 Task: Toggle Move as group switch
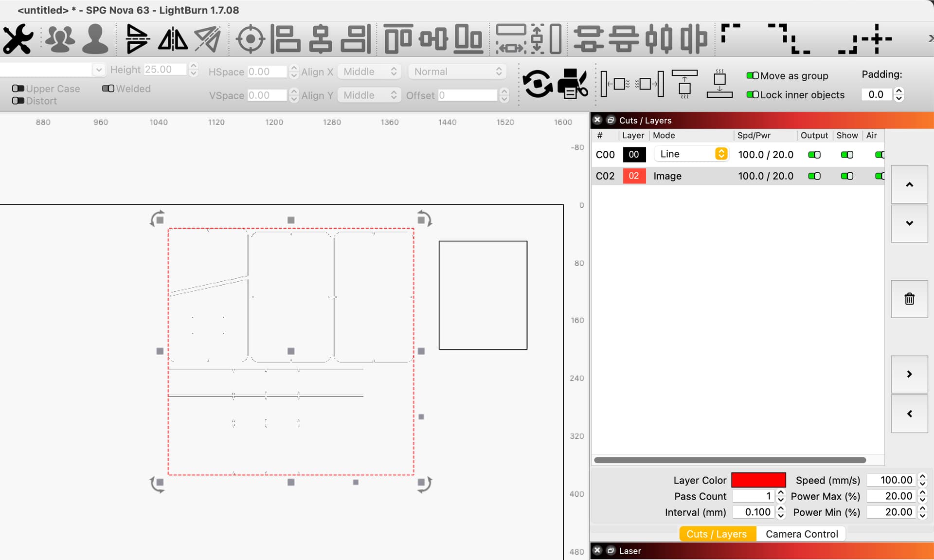pyautogui.click(x=753, y=75)
